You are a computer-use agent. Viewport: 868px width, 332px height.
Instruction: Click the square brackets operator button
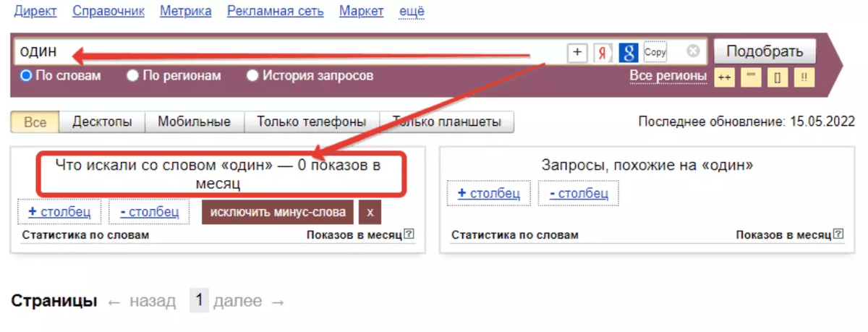pos(778,77)
